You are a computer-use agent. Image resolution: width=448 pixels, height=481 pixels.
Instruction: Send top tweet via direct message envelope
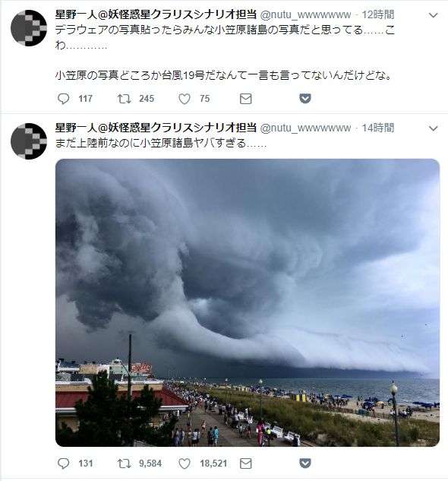coord(245,99)
